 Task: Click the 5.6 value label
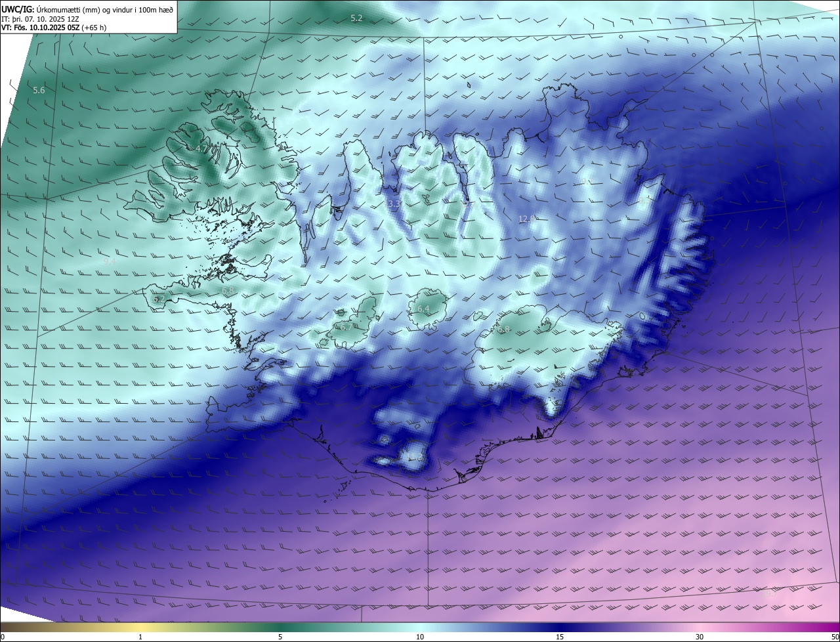tap(39, 90)
